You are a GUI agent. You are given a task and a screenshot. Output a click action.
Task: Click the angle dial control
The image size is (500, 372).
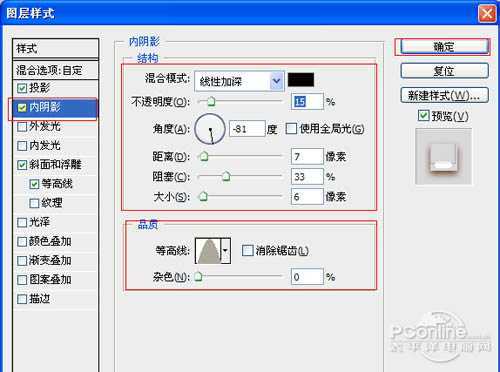(210, 129)
